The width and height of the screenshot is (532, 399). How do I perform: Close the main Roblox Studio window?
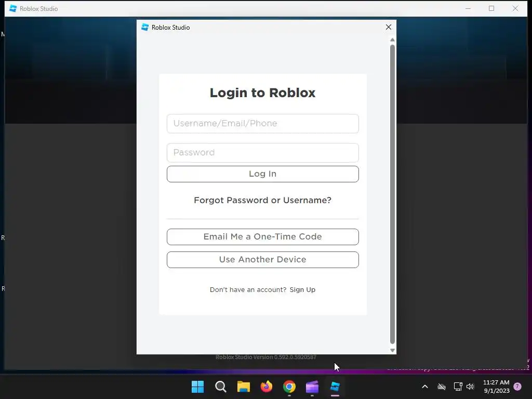[515, 8]
